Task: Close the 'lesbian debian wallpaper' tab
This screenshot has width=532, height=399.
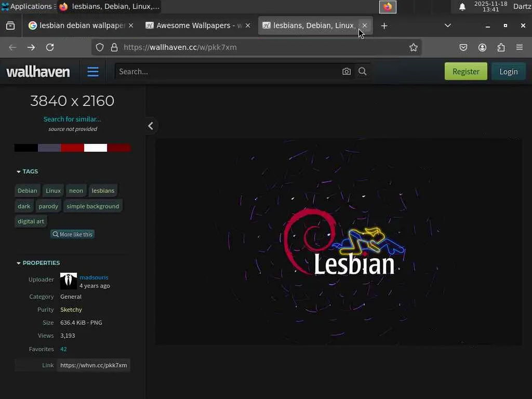Action: (131, 25)
